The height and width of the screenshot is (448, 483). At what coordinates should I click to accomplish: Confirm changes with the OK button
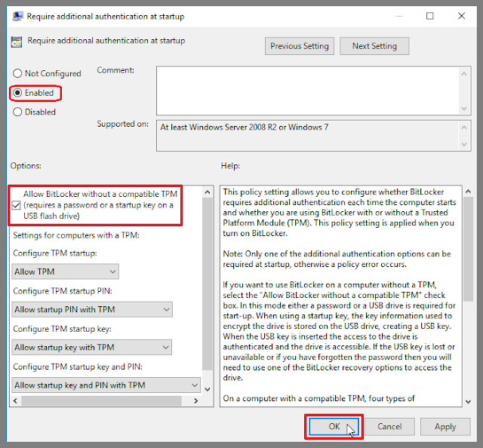(x=334, y=426)
